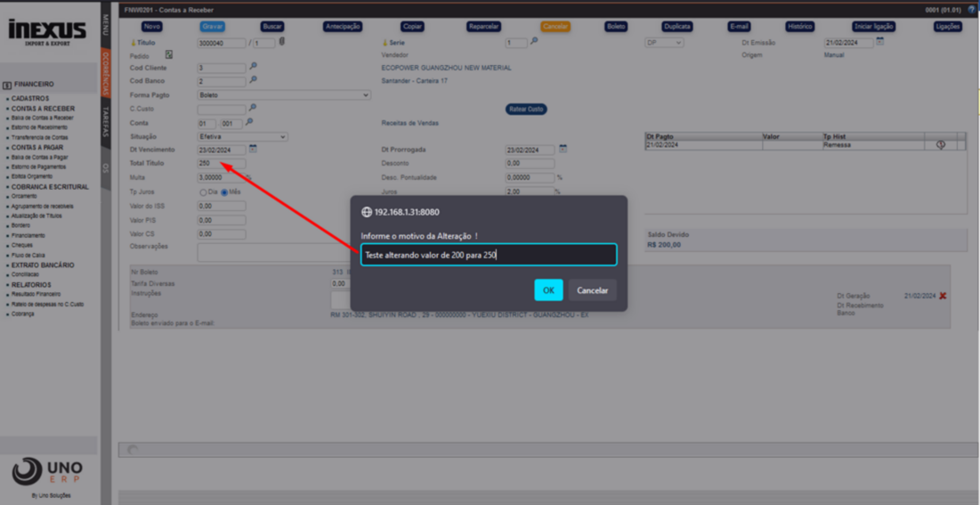Click the magnifier icon beside Cod Cliente

click(253, 67)
